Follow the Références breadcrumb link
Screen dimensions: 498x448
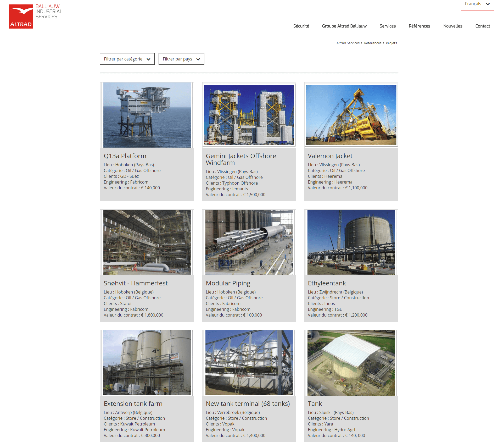pyautogui.click(x=373, y=43)
